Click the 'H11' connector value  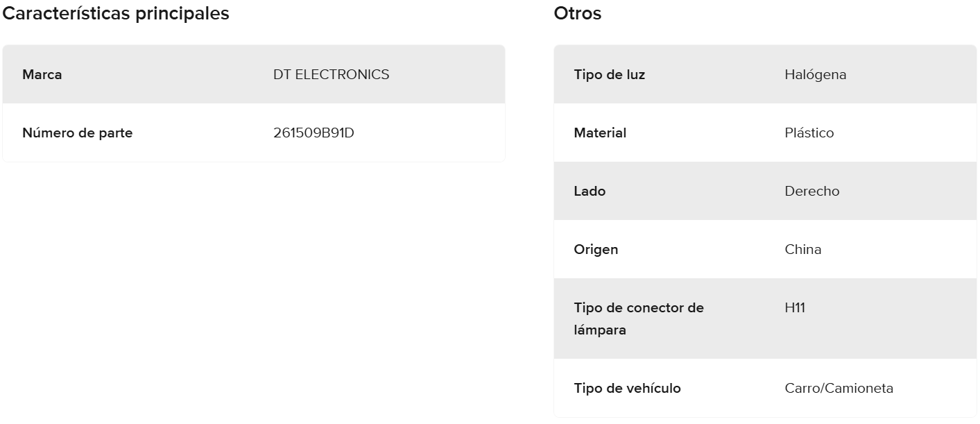[x=795, y=307]
